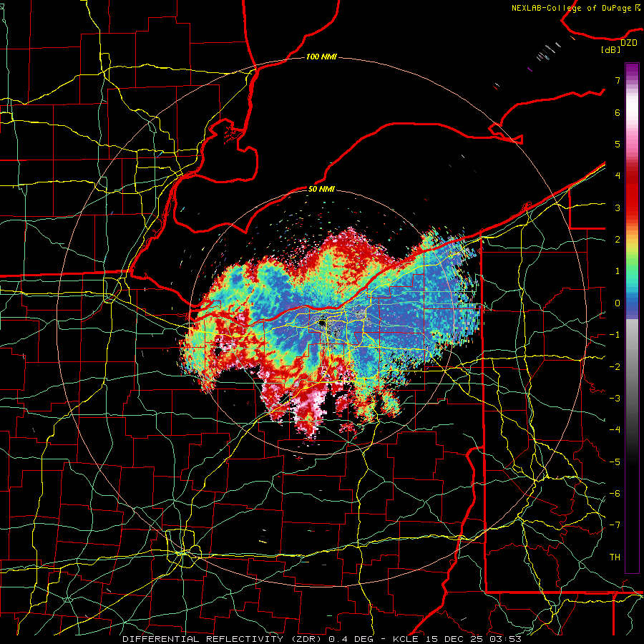This screenshot has width=644, height=644.
Task: Click the ZDR color scale bar
Action: pos(632,318)
